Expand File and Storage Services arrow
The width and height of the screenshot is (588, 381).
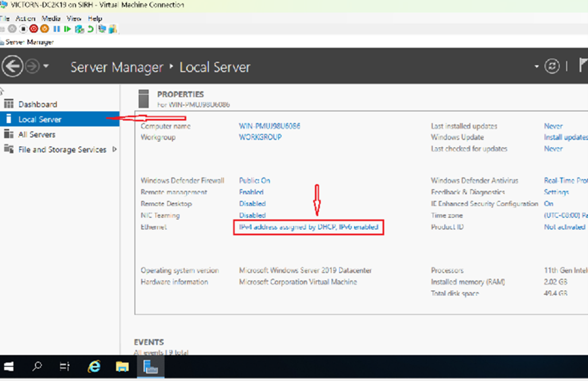pos(114,149)
